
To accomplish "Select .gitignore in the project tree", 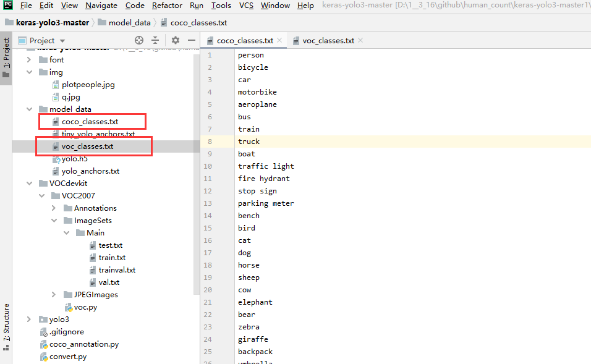I will (x=67, y=332).
